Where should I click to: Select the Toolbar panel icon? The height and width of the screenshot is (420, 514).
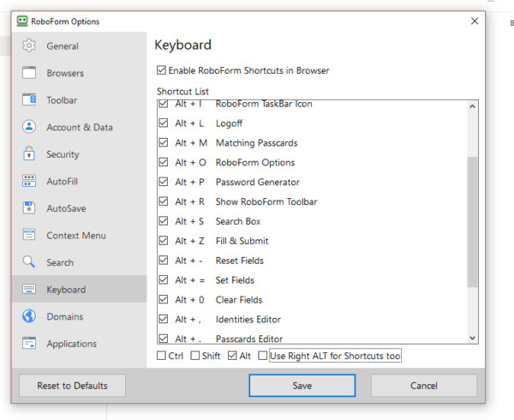tap(29, 99)
